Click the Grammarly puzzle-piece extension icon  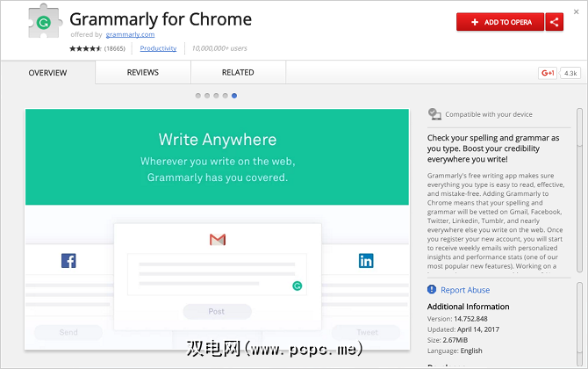[44, 21]
